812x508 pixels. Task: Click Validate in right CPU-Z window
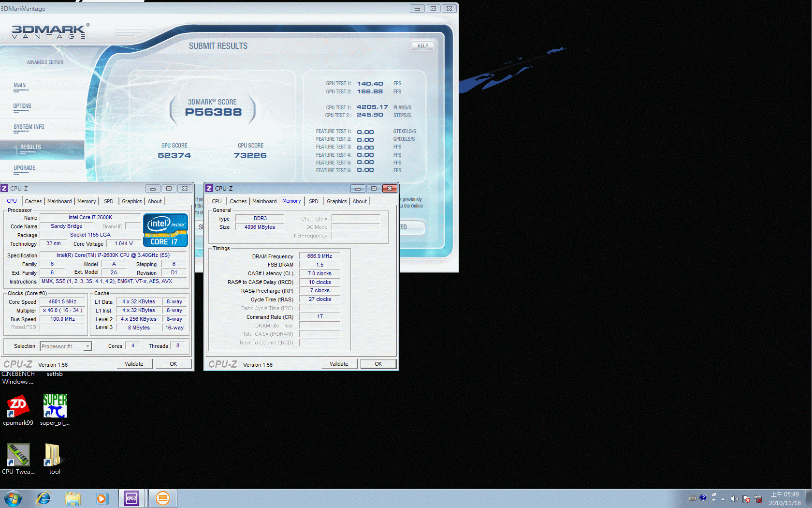coord(339,364)
